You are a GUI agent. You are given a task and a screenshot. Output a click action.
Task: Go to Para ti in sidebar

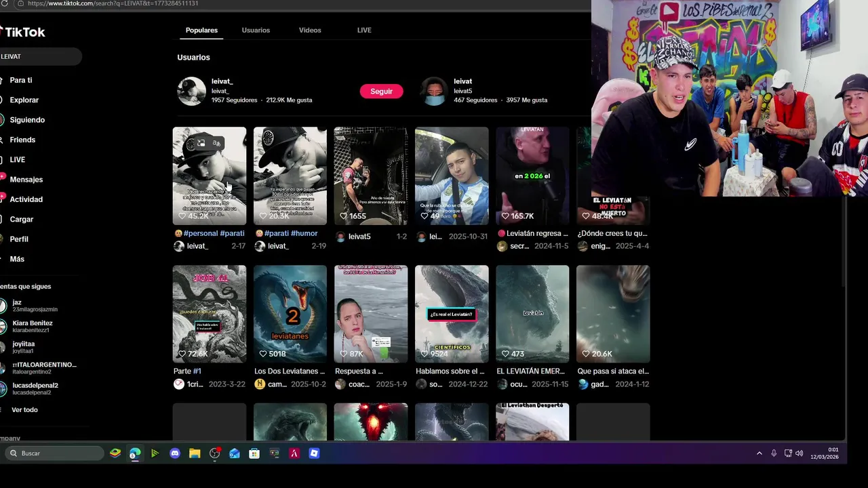20,80
